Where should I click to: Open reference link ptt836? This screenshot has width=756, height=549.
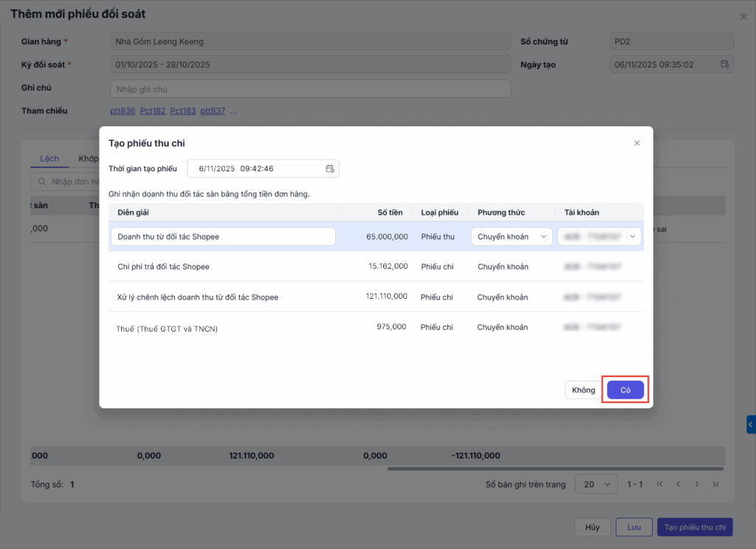point(123,111)
